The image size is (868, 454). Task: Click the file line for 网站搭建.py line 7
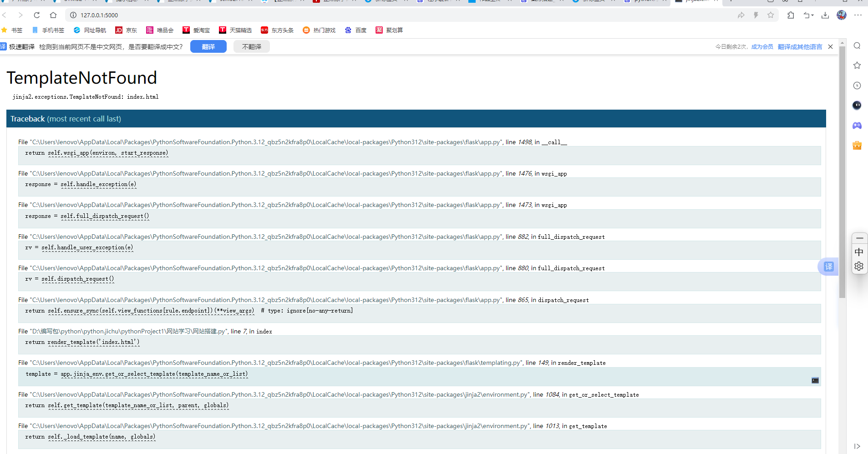coord(145,331)
